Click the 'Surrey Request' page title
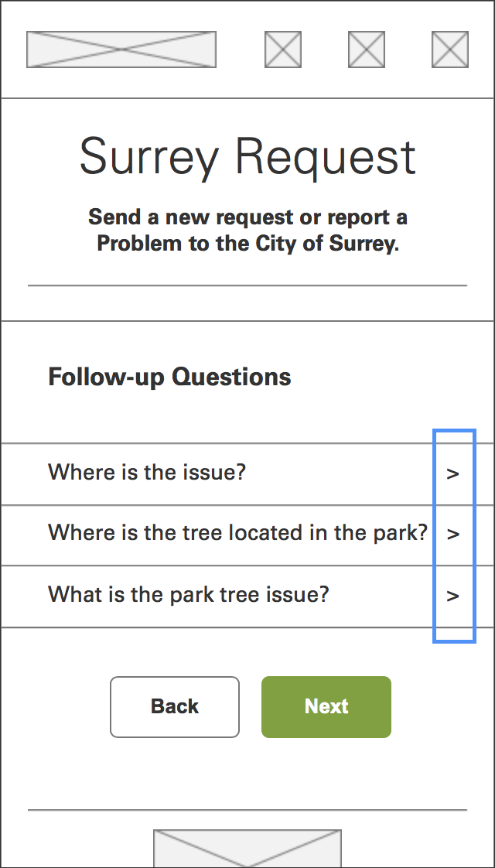495x868 pixels. [247, 158]
